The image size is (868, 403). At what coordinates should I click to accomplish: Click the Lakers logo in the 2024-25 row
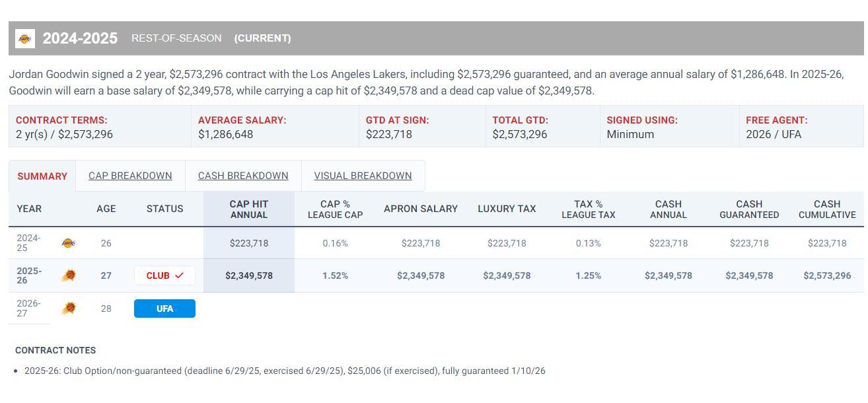click(68, 243)
